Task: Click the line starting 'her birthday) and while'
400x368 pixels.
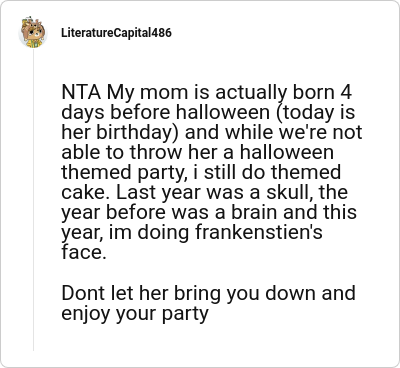Action: point(212,132)
